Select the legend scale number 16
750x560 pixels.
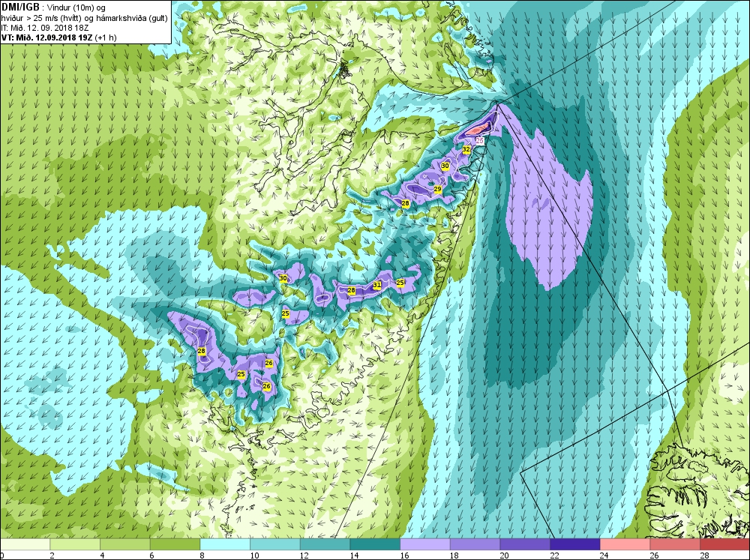[404, 556]
